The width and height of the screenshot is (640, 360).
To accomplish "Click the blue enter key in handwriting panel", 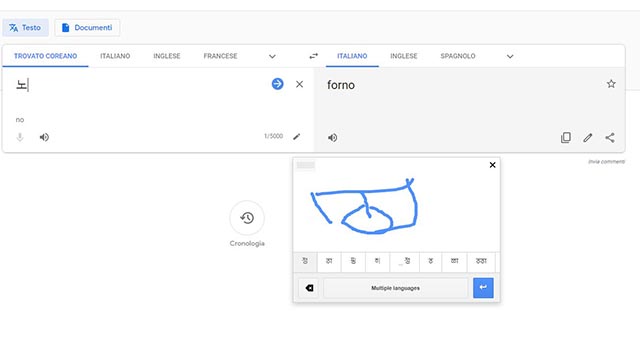I will 483,288.
